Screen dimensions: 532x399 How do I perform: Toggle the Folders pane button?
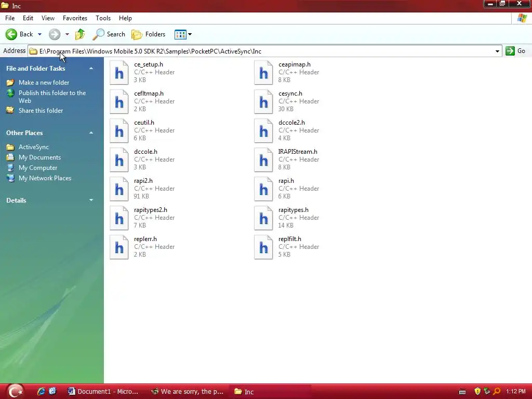click(x=149, y=34)
